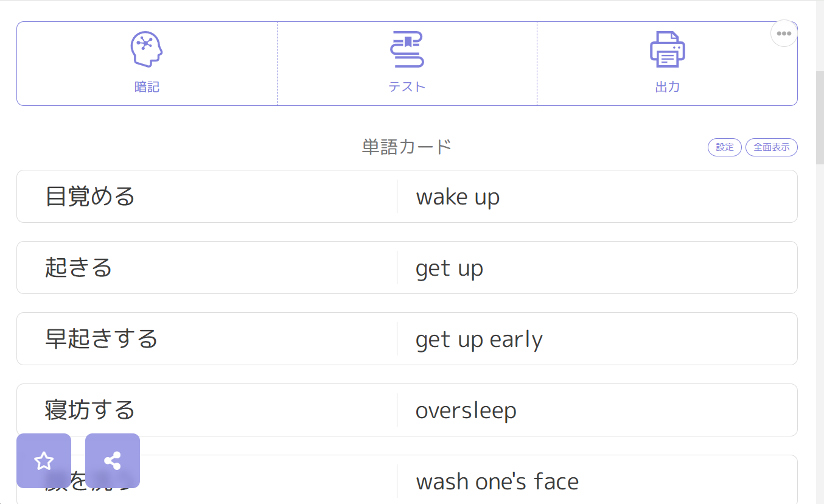Open the three-dots more options button
Viewport: 824px width, 504px height.
(x=784, y=33)
